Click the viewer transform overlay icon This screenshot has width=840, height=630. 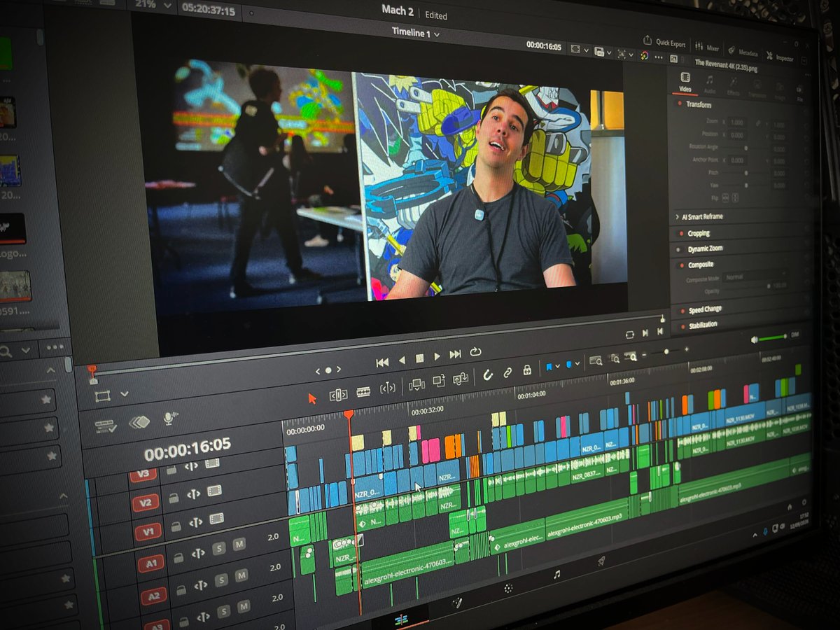tap(103, 396)
